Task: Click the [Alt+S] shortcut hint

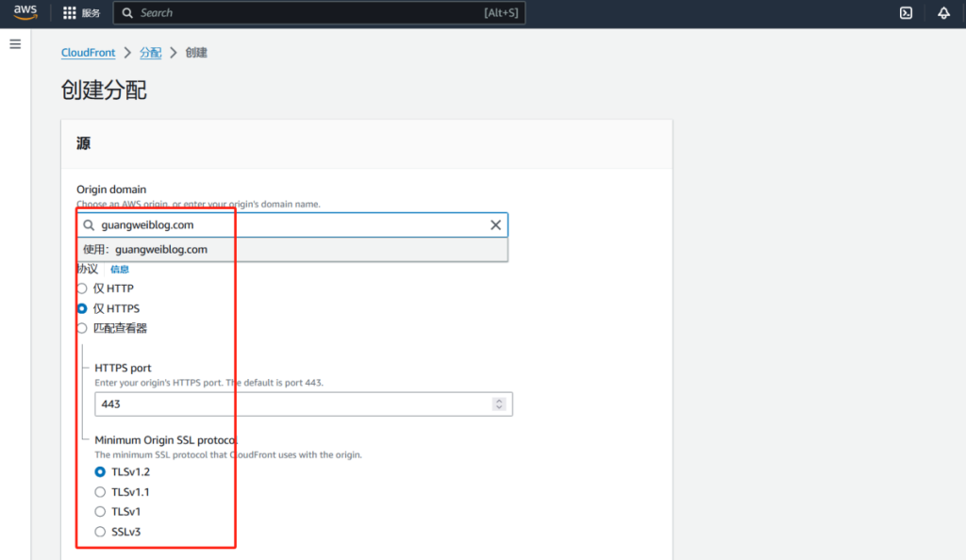Action: 501,13
